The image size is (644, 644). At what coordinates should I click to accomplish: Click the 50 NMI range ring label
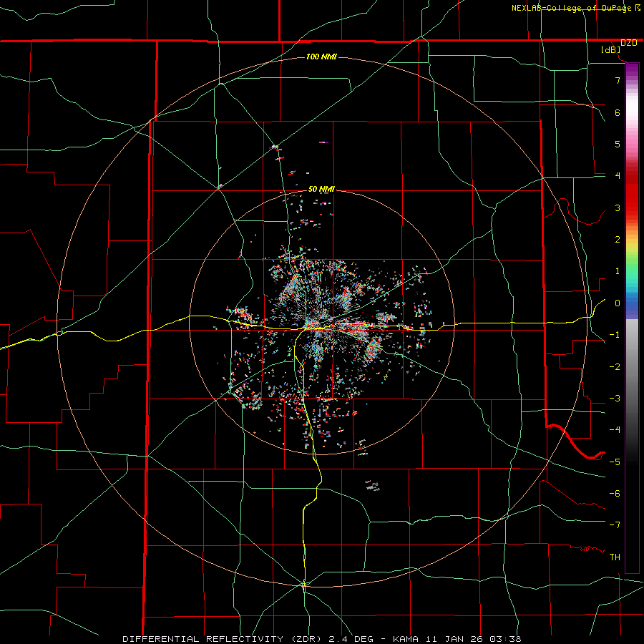(321, 189)
